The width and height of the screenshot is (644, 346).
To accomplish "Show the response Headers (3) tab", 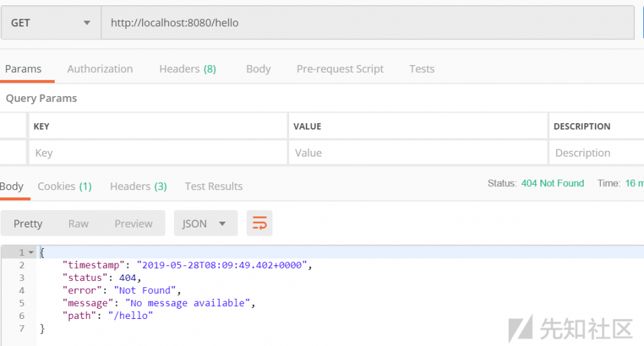I will tap(138, 186).
